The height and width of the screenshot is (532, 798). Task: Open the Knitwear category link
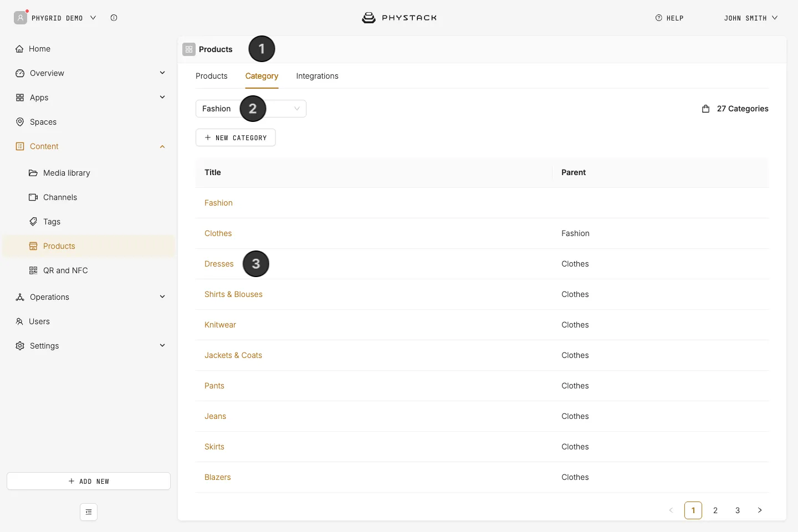220,325
